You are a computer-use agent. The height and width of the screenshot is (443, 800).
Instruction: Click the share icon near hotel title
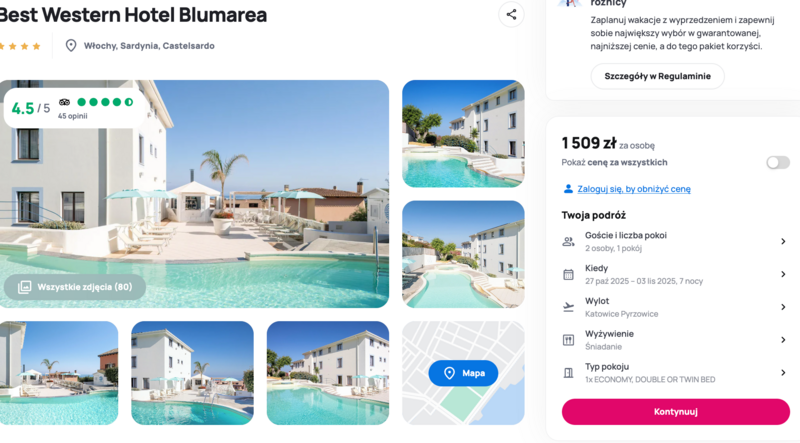click(x=511, y=14)
